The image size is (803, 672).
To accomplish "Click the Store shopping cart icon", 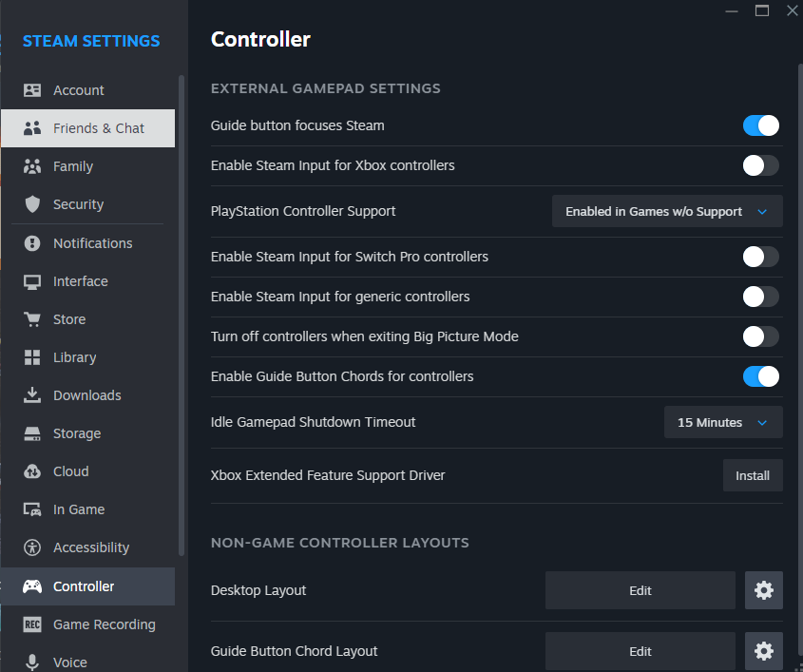I will 32,319.
